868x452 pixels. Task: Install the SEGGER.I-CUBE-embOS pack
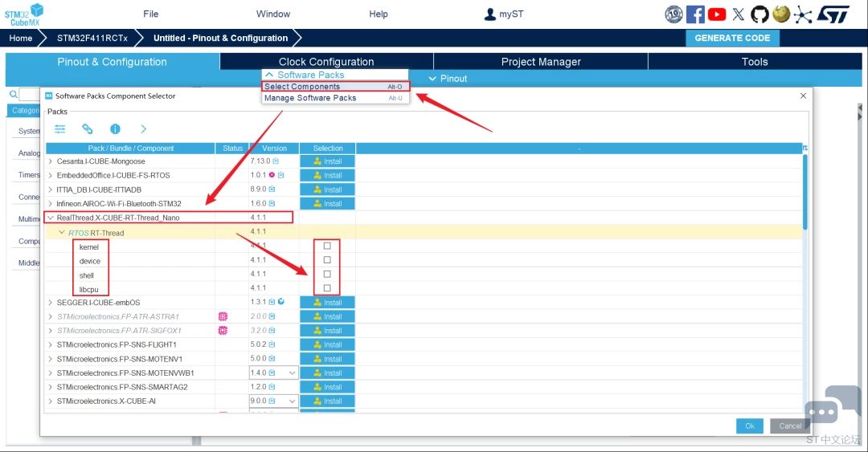coord(327,303)
